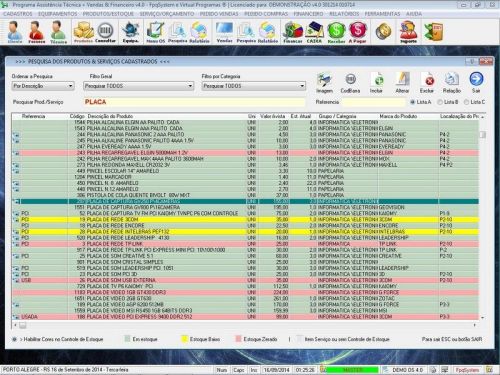The height and width of the screenshot is (375, 500).
Task: Click the Descrição do Produto column header
Action: (x=110, y=116)
